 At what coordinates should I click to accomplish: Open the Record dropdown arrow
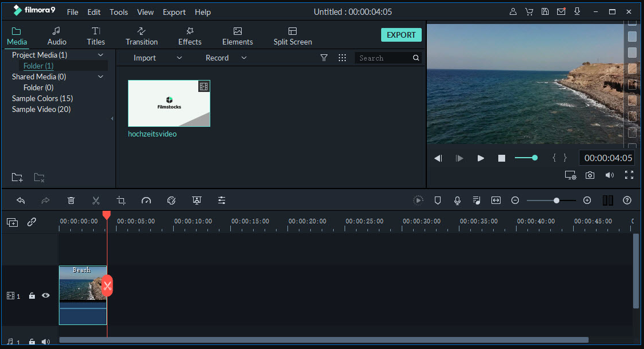pyautogui.click(x=244, y=58)
